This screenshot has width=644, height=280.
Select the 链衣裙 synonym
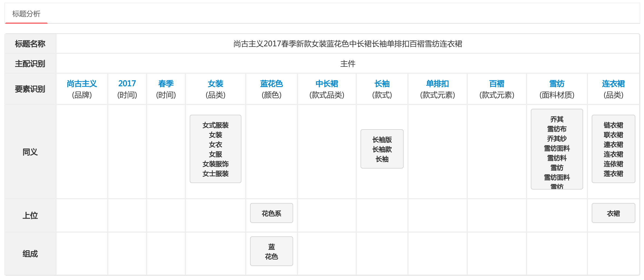pos(614,125)
